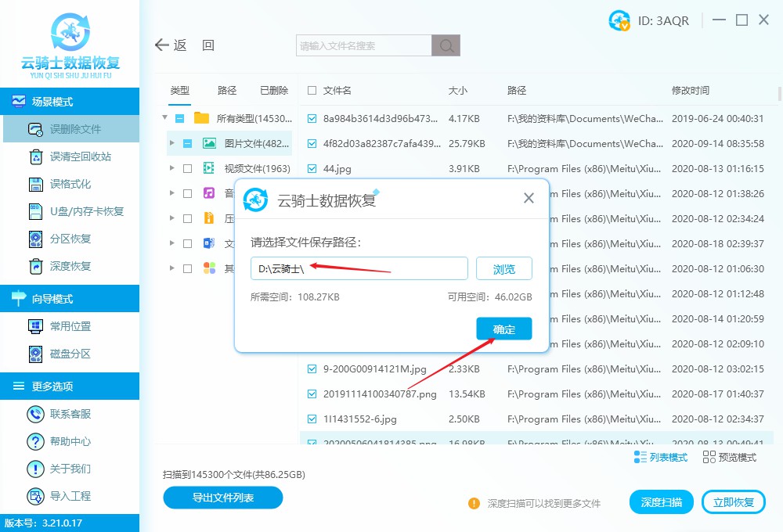The width and height of the screenshot is (783, 532).
Task: Expand the 音频 file type node
Action: pos(172,193)
